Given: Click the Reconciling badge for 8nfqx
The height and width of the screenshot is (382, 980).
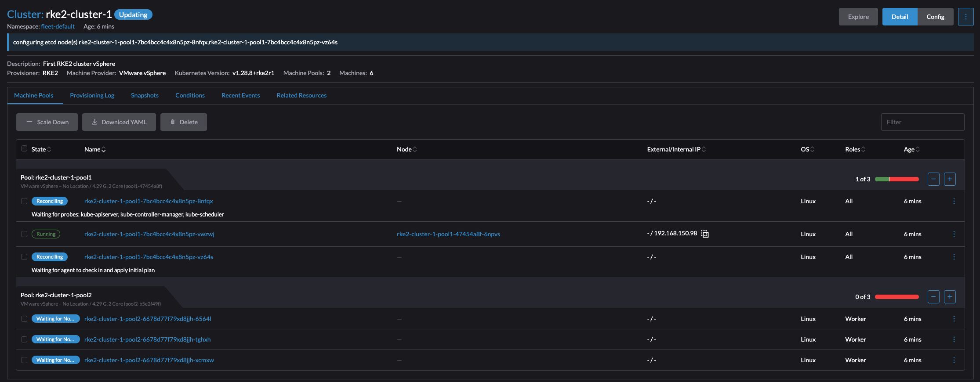Looking at the screenshot, I should [49, 201].
